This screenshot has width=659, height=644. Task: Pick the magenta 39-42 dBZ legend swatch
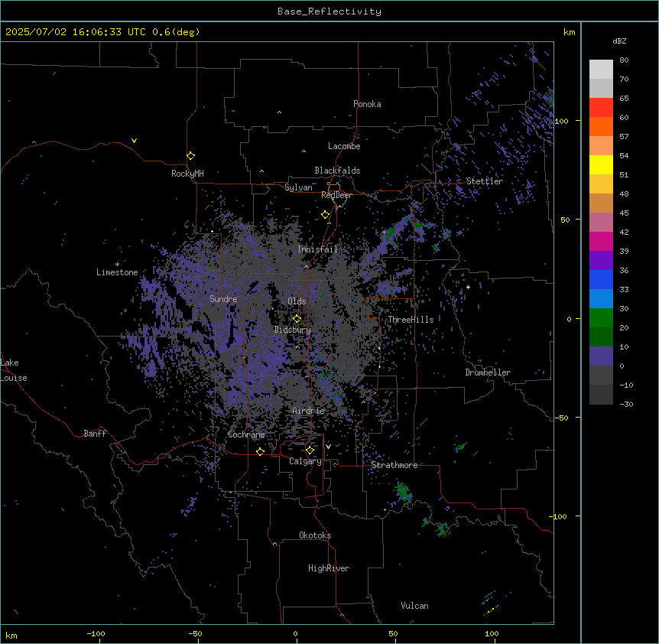[x=601, y=241]
